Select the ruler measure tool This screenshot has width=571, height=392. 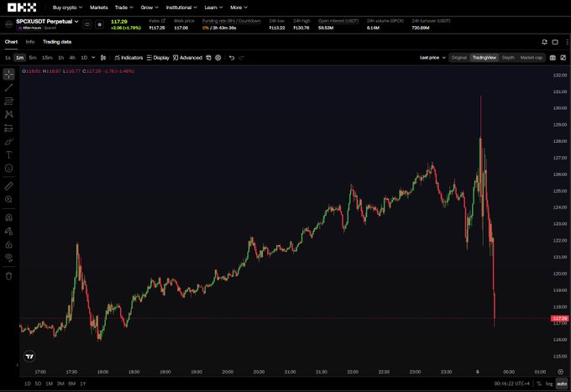[8, 186]
